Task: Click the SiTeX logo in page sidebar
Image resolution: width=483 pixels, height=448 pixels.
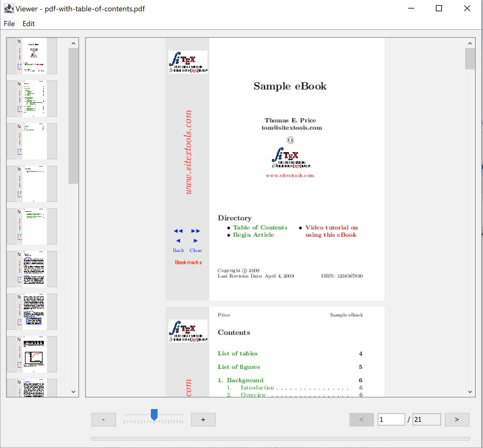Action: click(188, 62)
